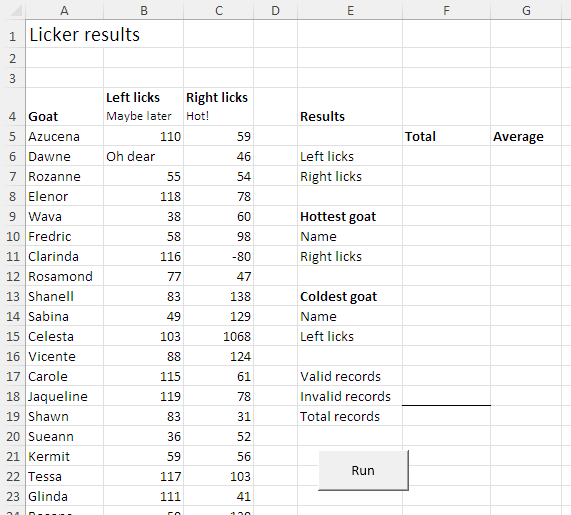This screenshot has height=515, width=571.
Task: Click the Total records result cell
Action: click(x=446, y=417)
